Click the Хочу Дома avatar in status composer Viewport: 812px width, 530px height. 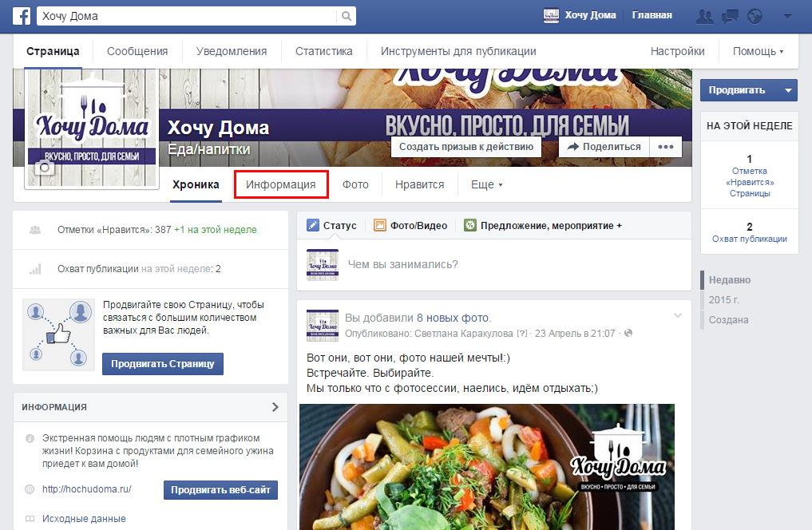(323, 265)
